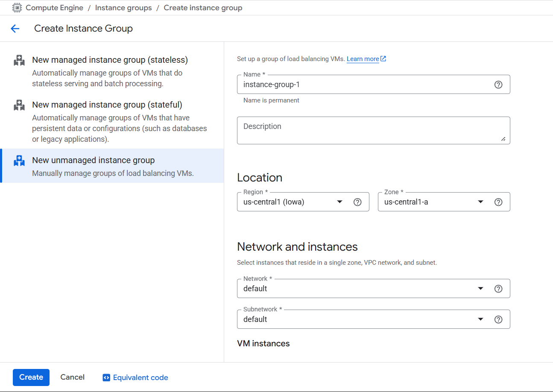The width and height of the screenshot is (553, 392).
Task: Click help icon in Network field
Action: pyautogui.click(x=498, y=289)
